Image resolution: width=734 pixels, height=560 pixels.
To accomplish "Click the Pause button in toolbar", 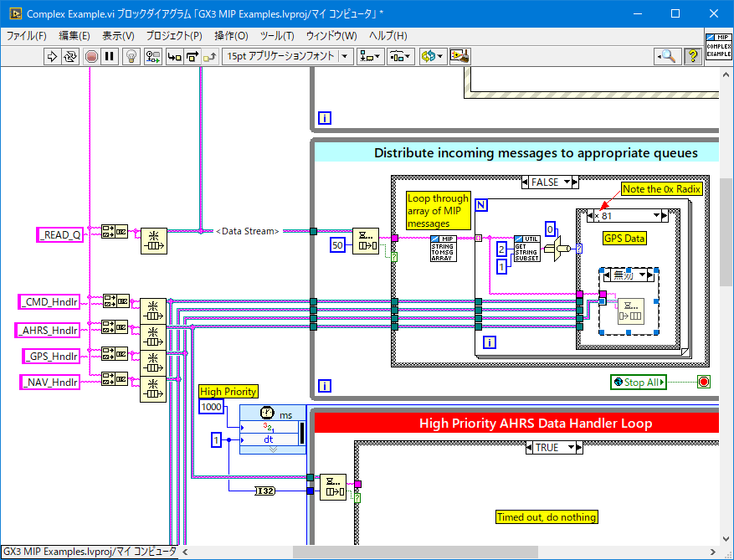I will click(110, 57).
